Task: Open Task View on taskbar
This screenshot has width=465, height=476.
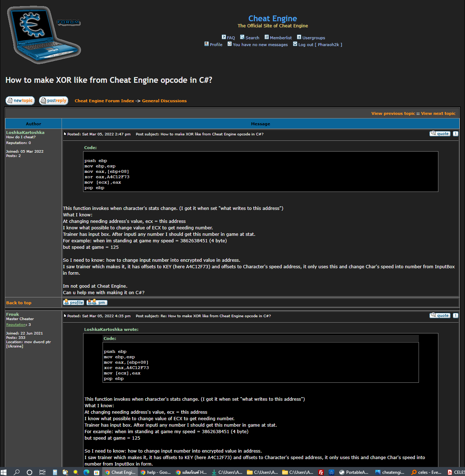Action: pyautogui.click(x=42, y=472)
